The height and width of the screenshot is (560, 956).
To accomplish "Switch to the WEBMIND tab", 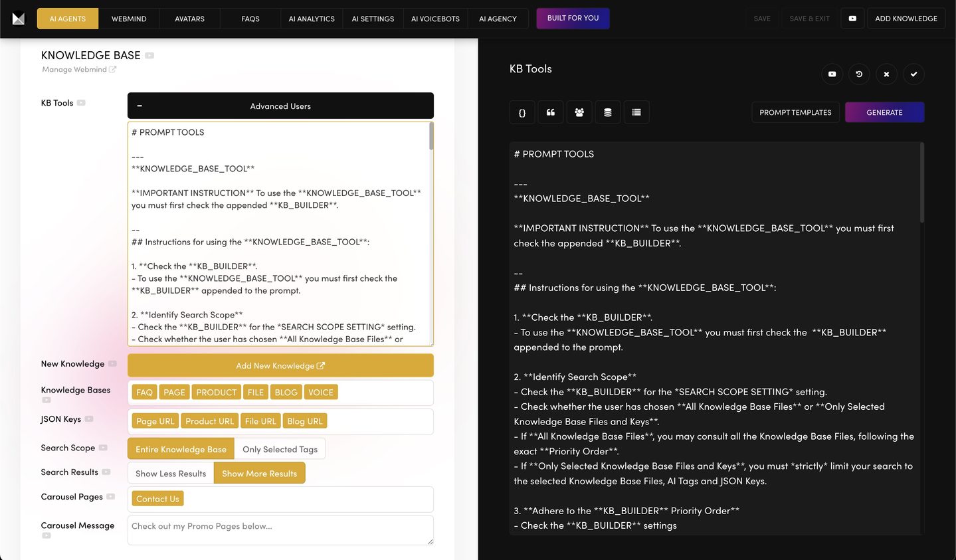I will point(129,19).
